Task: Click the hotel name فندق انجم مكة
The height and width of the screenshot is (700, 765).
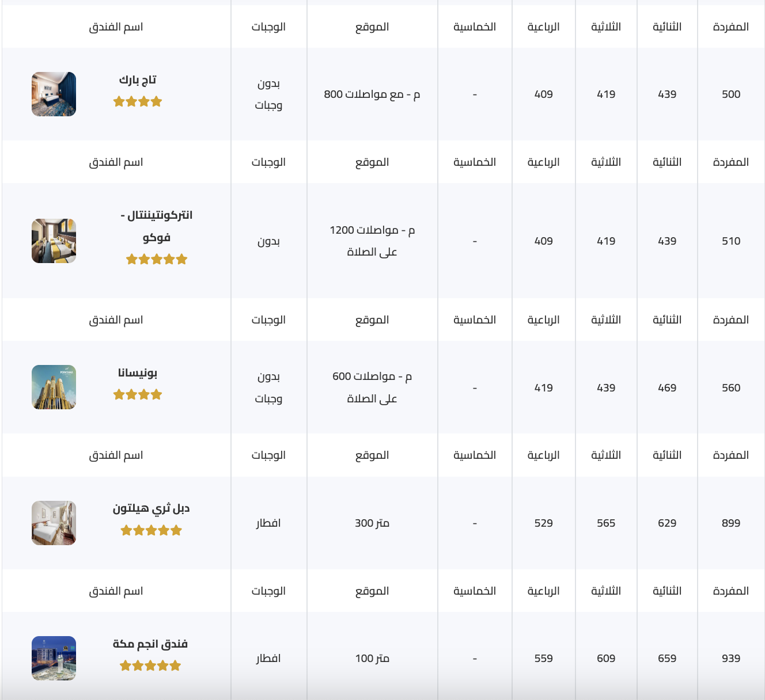Action: pos(150,644)
